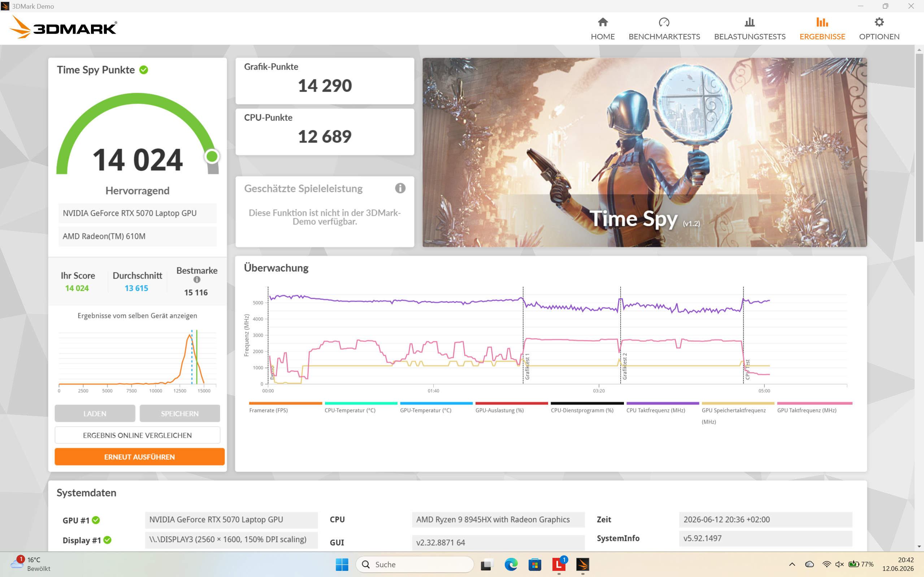Open the red L app in taskbar
Viewport: 924px width, 577px height.
click(559, 564)
